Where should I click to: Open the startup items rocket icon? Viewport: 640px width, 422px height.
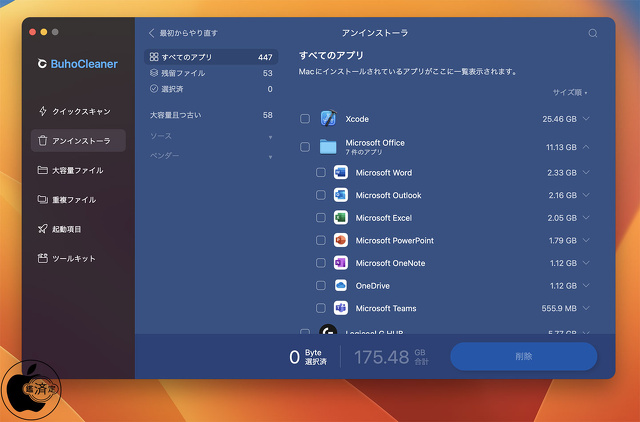(x=42, y=229)
